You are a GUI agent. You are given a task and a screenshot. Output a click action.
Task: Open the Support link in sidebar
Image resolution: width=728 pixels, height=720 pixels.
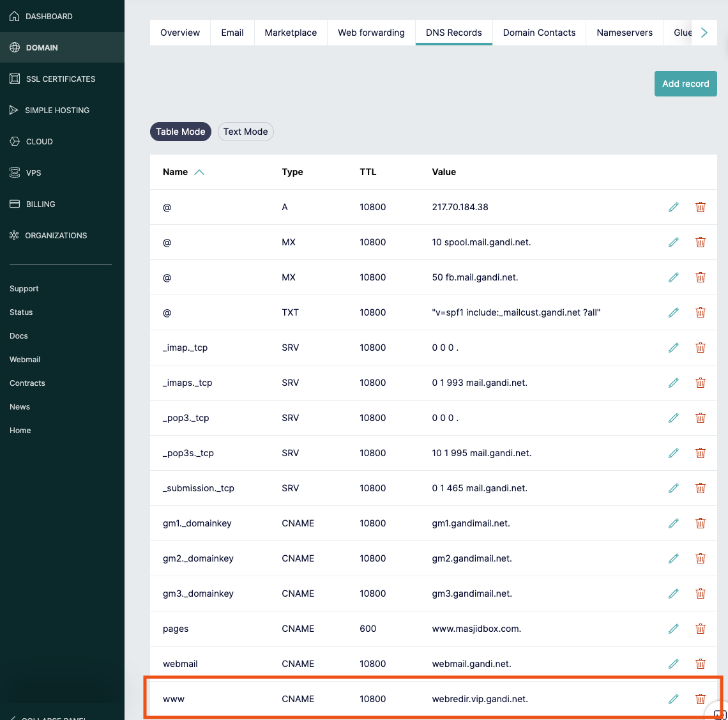point(24,289)
